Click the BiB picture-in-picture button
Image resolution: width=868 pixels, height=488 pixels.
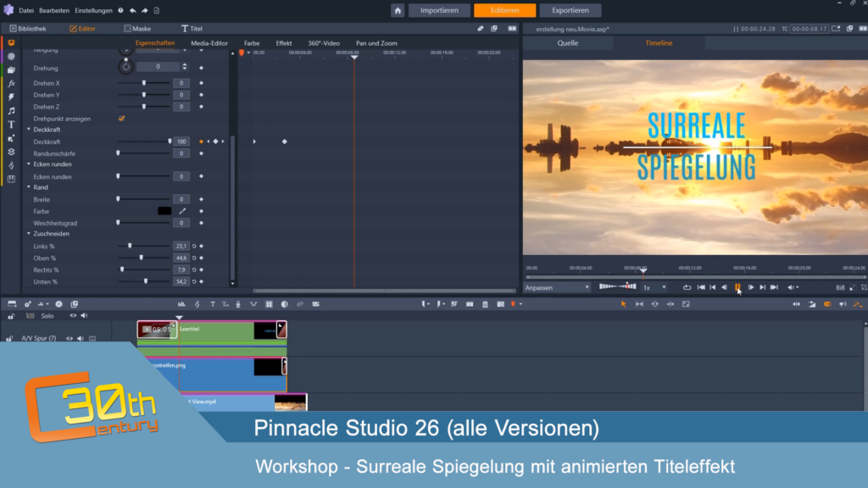(840, 288)
